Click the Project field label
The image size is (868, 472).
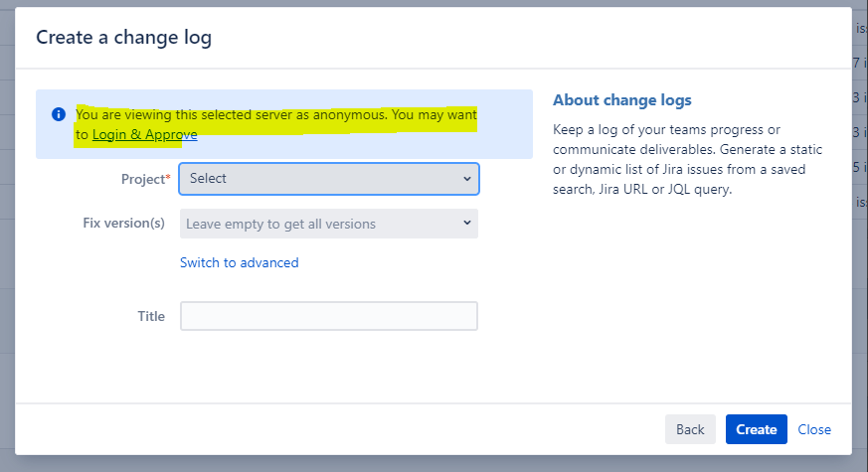click(x=139, y=179)
